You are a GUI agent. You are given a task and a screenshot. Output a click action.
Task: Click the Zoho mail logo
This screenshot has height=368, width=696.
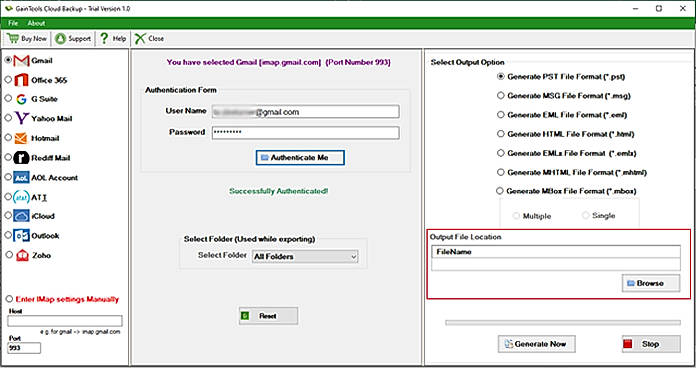[x=22, y=255]
